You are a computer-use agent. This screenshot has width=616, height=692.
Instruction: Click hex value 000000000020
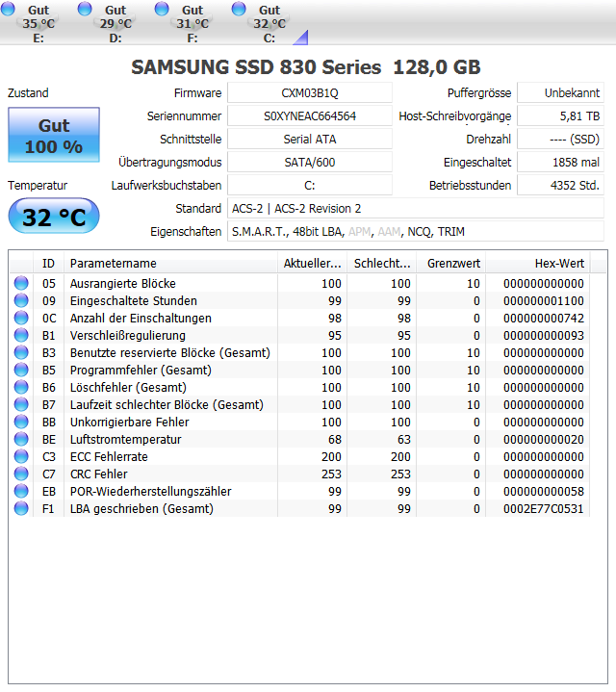pos(544,439)
